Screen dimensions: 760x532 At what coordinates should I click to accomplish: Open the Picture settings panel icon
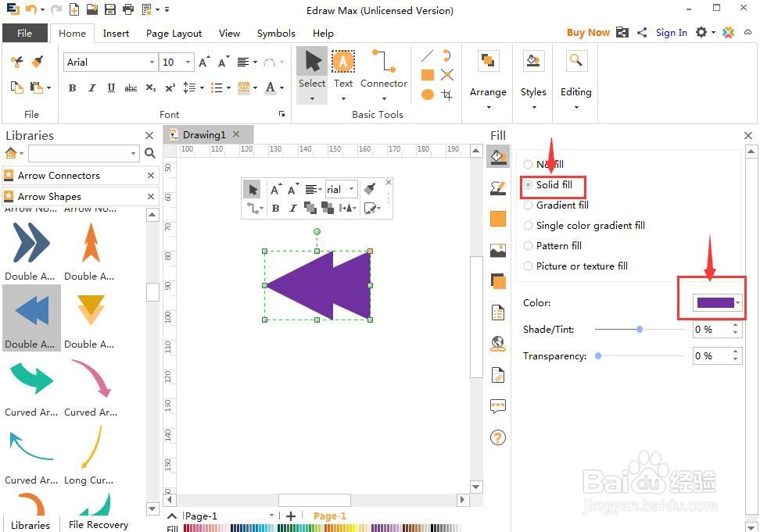(x=498, y=250)
